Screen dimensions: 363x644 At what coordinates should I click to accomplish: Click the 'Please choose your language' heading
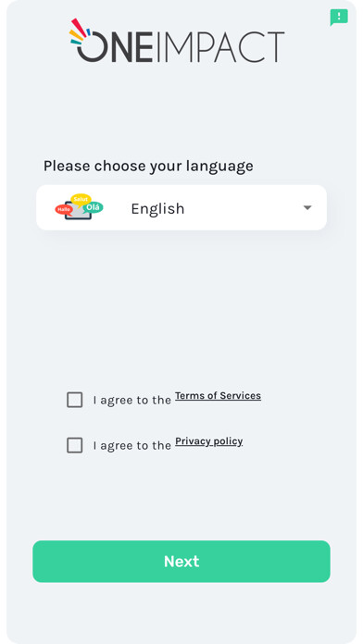[148, 167]
